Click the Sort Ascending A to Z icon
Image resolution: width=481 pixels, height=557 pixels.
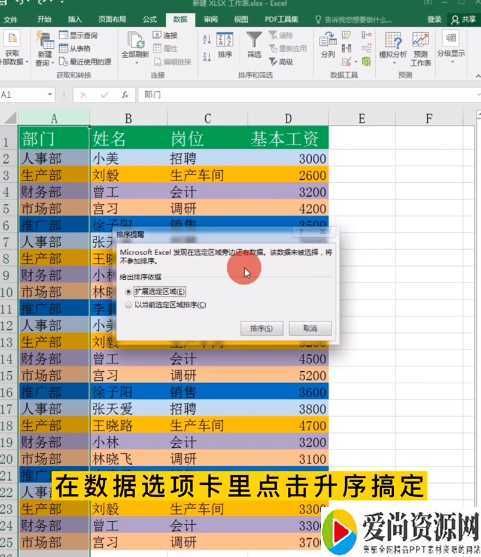pos(207,39)
